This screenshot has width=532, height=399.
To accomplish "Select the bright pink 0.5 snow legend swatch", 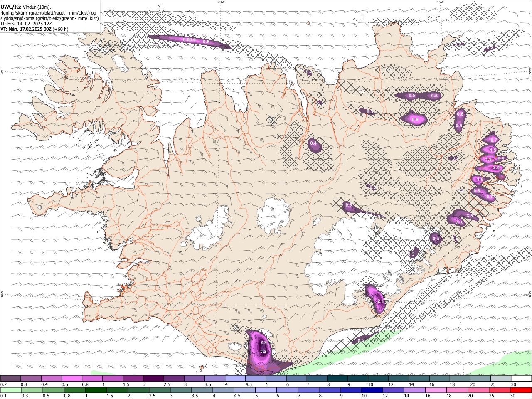I will (x=71, y=379).
